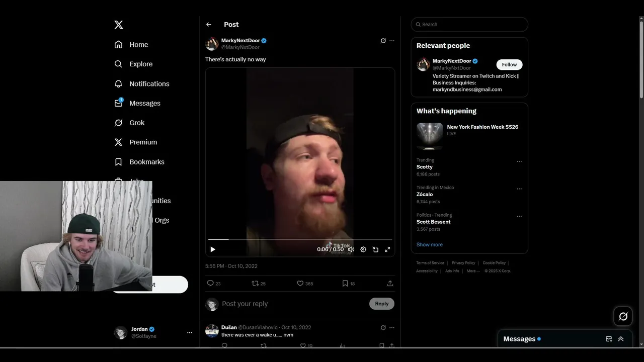This screenshot has height=362, width=644.
Task: Open Jordan's profile avatar in sidebar
Action: [x=121, y=332]
